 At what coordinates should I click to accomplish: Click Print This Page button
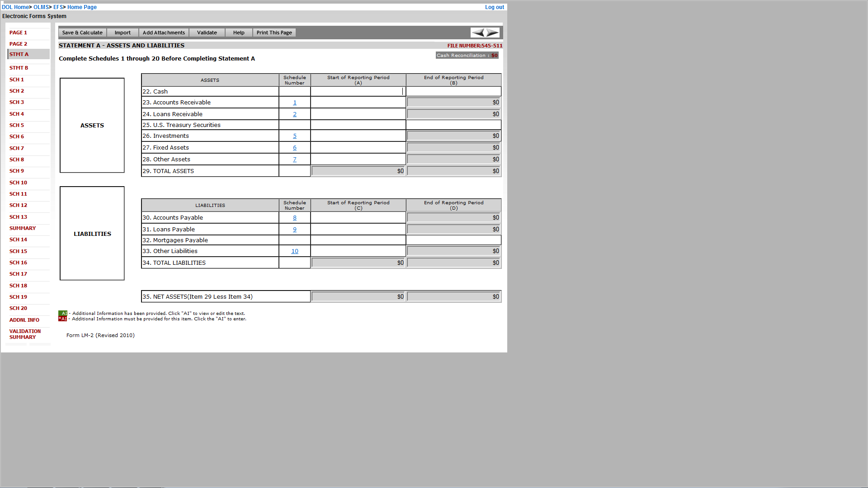274,33
